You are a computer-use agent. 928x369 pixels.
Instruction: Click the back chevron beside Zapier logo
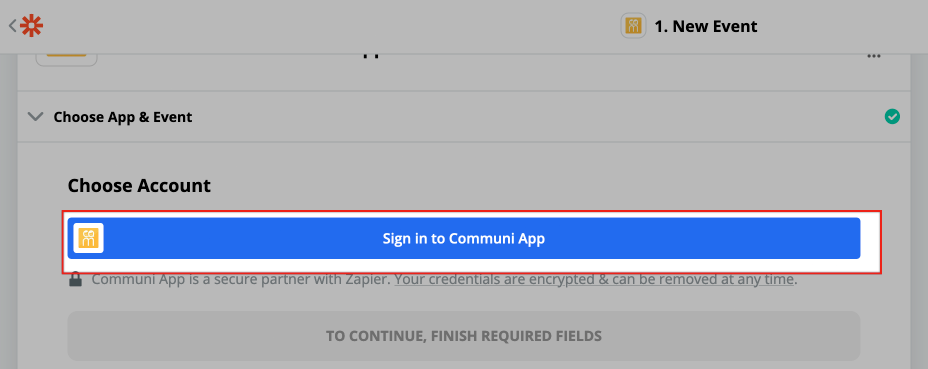12,26
